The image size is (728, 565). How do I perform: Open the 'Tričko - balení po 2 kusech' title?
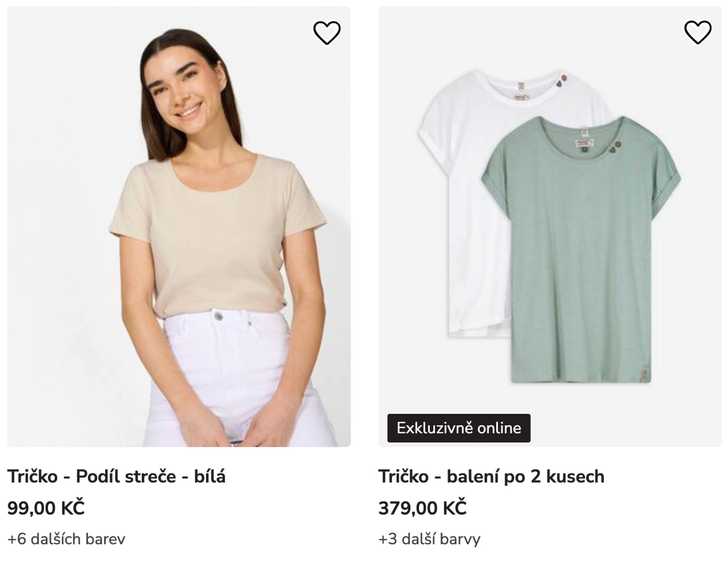491,476
